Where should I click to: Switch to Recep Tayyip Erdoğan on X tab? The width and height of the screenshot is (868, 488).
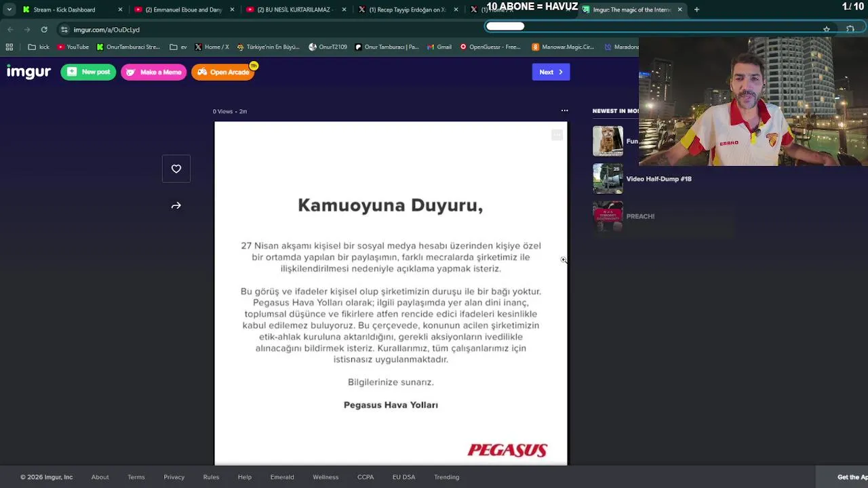point(407,9)
